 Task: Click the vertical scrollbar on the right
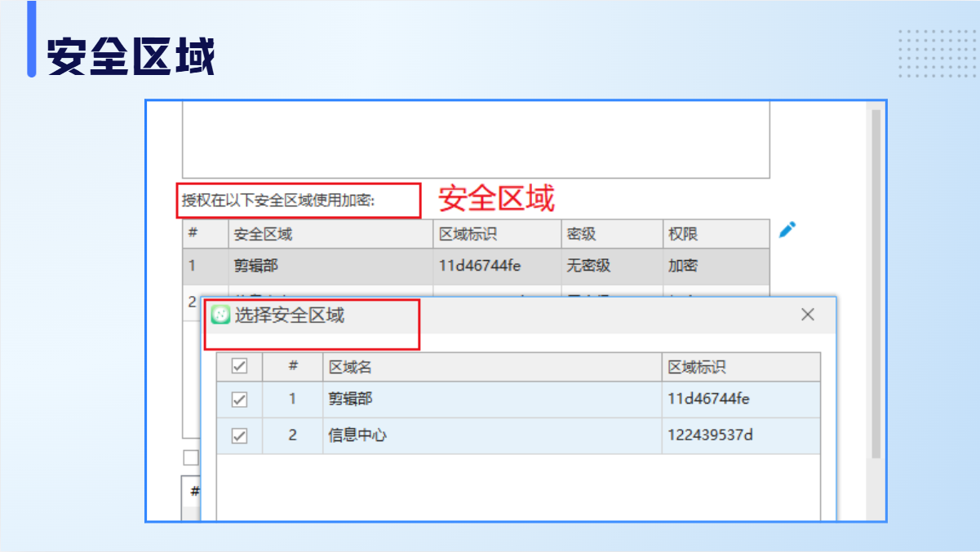click(x=876, y=285)
